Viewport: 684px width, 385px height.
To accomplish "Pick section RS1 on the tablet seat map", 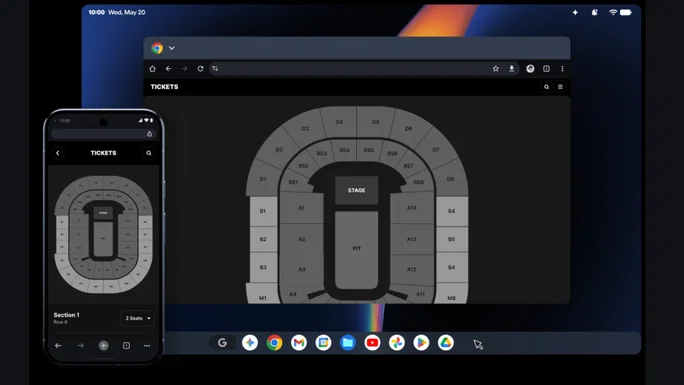I will click(293, 182).
